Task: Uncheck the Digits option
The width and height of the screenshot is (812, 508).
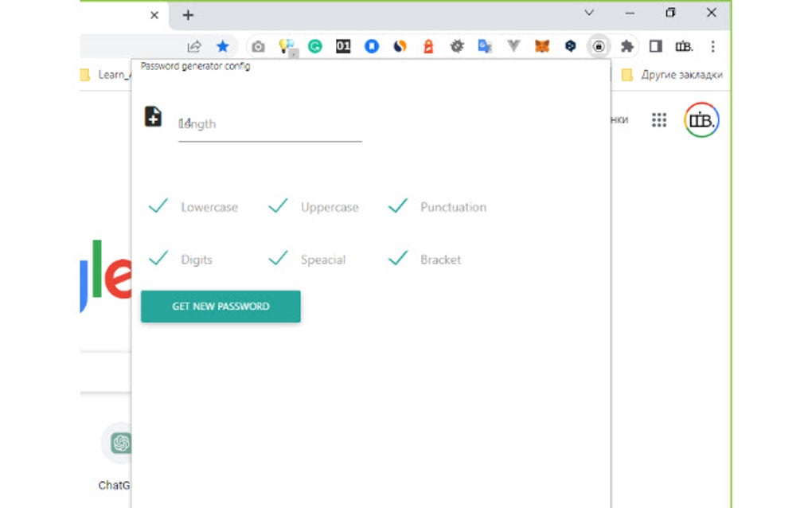Action: point(158,258)
